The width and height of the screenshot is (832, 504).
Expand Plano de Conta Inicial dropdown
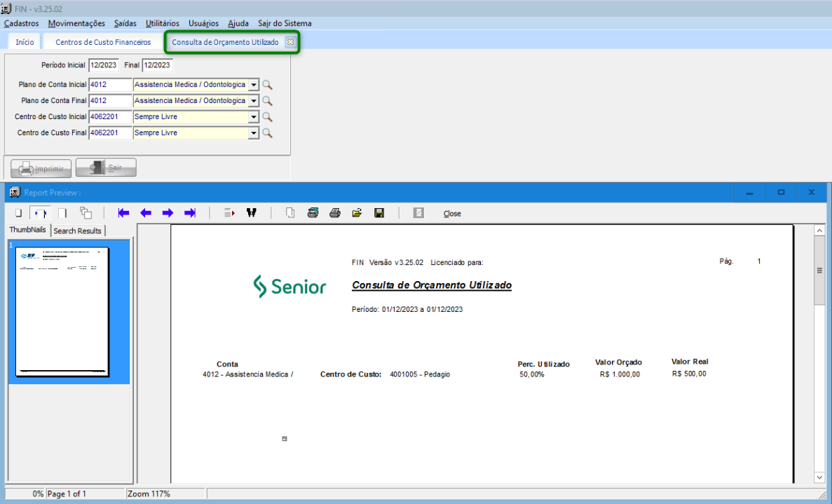[x=254, y=85]
